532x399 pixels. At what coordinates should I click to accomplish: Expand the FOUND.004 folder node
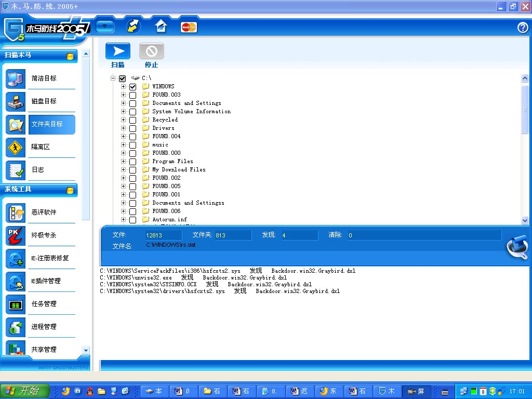pyautogui.click(x=123, y=137)
